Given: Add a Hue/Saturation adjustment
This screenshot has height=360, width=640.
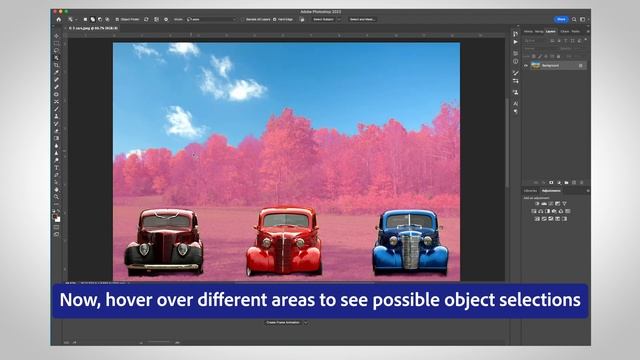Looking at the screenshot, I should pyautogui.click(x=533, y=211).
